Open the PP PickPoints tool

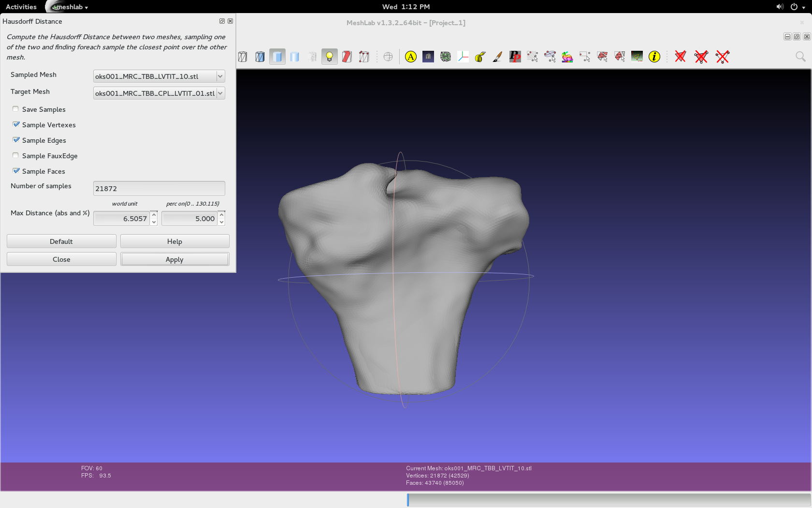[x=515, y=57]
